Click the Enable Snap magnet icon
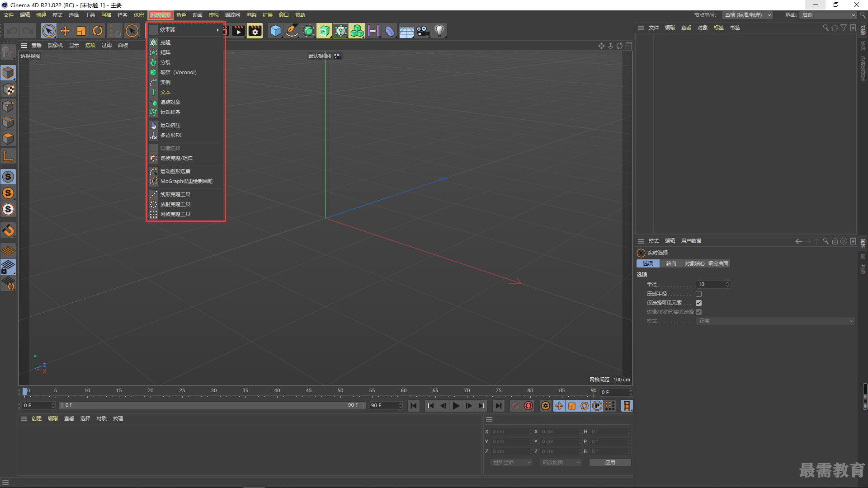The height and width of the screenshot is (488, 868). [8, 230]
